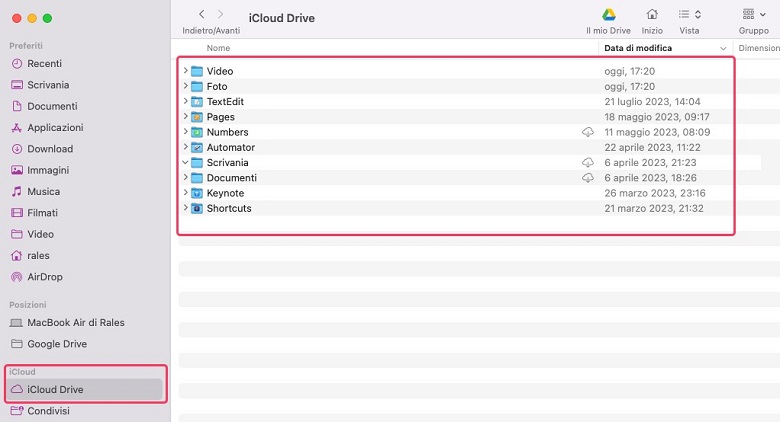Viewport: 780px width, 422px height.
Task: Expand the Shortcuts folder
Action: pyautogui.click(x=186, y=208)
